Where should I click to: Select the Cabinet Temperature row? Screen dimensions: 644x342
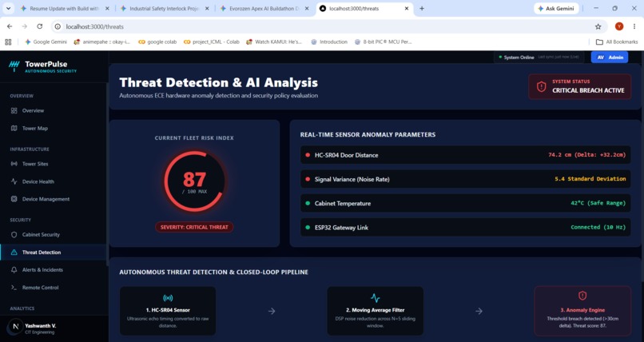tap(465, 203)
